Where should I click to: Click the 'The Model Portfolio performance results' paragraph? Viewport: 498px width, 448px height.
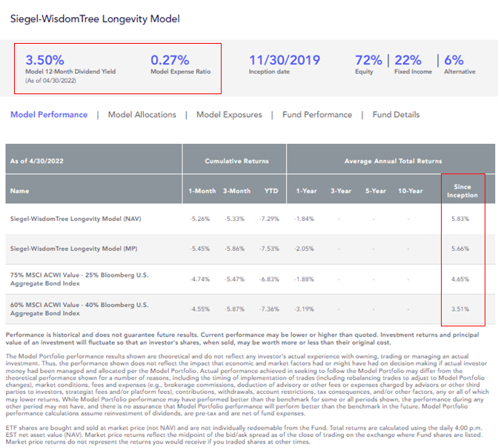[x=247, y=385]
